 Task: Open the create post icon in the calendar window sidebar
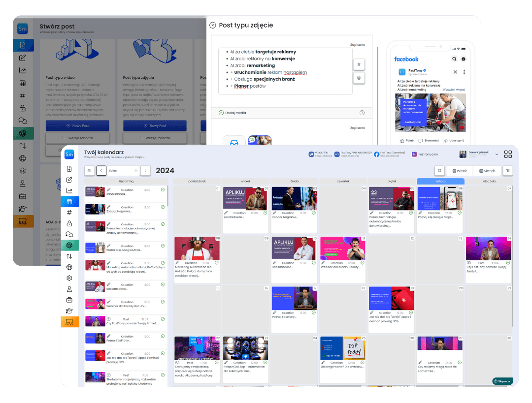(x=69, y=169)
